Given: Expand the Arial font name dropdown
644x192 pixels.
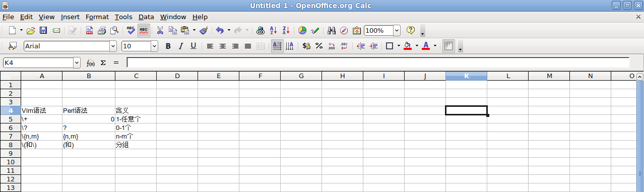Looking at the screenshot, I should pyautogui.click(x=113, y=46).
